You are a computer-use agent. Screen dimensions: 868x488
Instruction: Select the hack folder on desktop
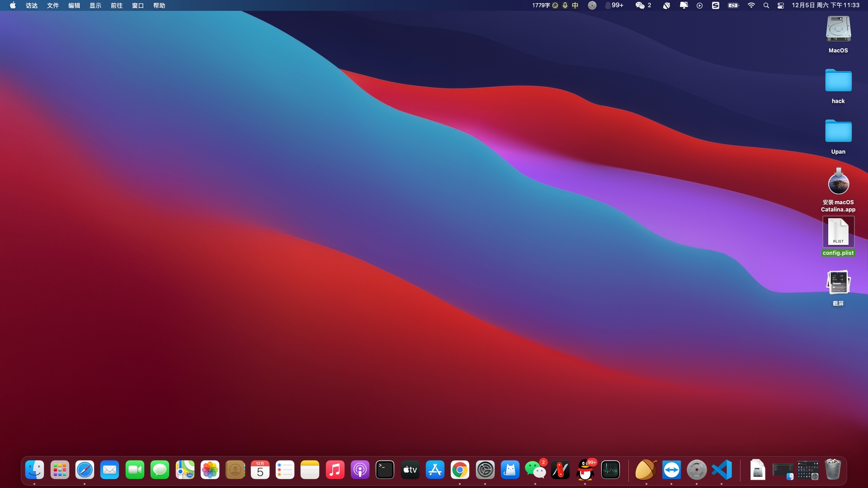pos(838,82)
